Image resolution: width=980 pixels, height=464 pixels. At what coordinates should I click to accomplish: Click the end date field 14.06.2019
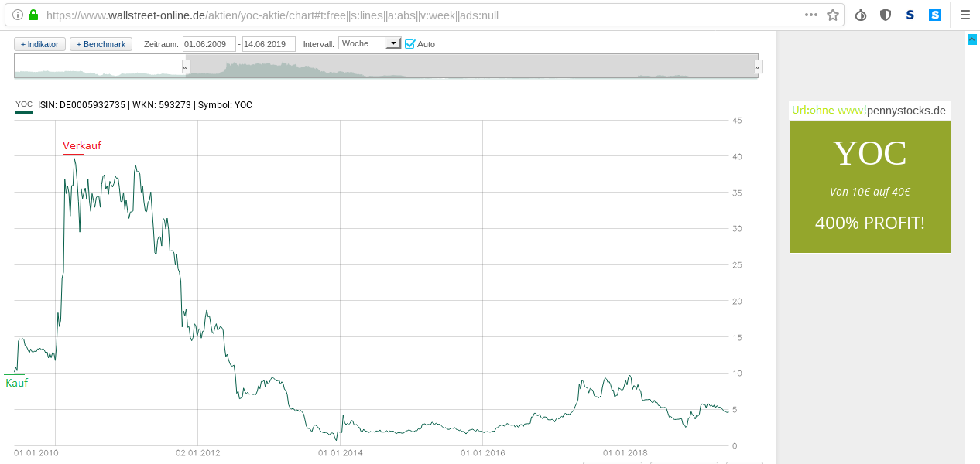(x=269, y=44)
